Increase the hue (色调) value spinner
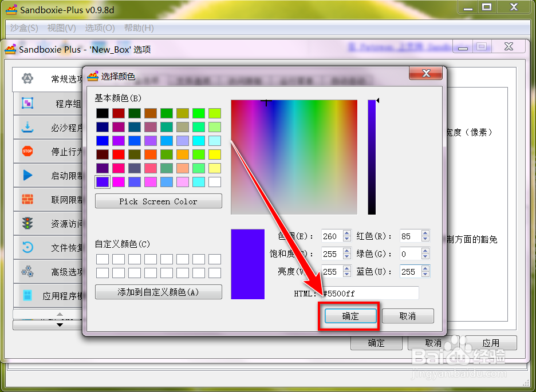Screen dimensions: 536x392 click(x=347, y=233)
